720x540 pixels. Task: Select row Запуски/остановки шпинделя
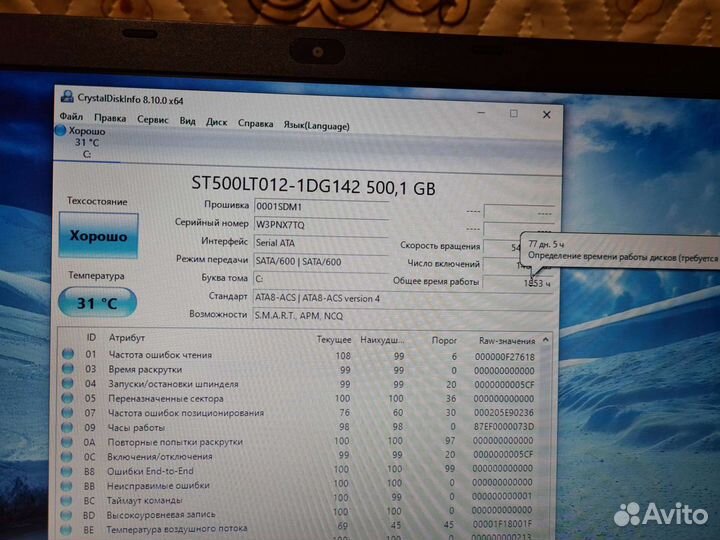point(298,384)
